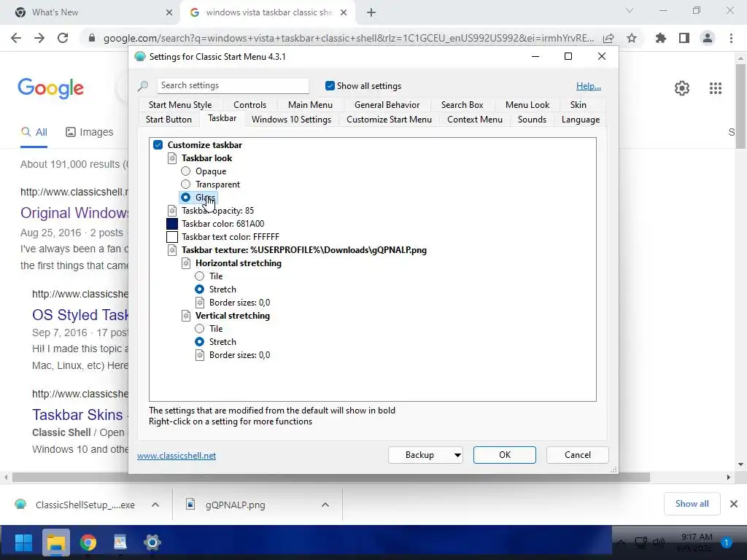Go forward in Chrome browser
The height and width of the screenshot is (560, 747).
click(x=39, y=38)
